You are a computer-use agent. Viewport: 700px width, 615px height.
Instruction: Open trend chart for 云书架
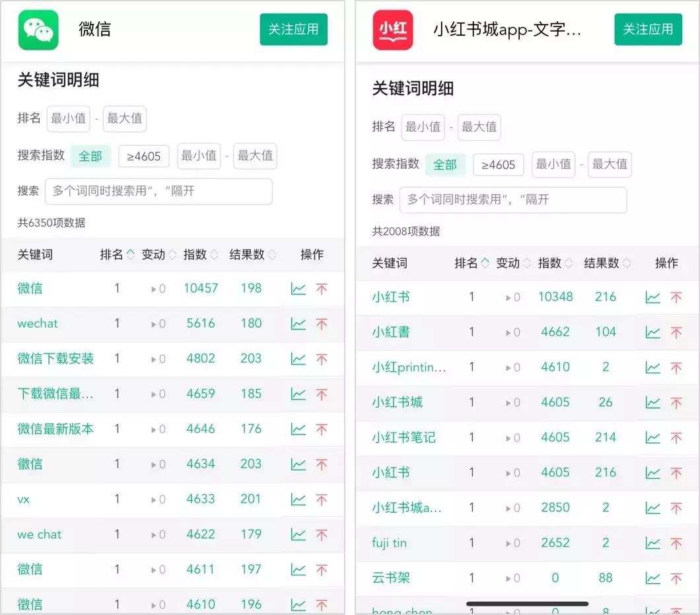pos(653,577)
